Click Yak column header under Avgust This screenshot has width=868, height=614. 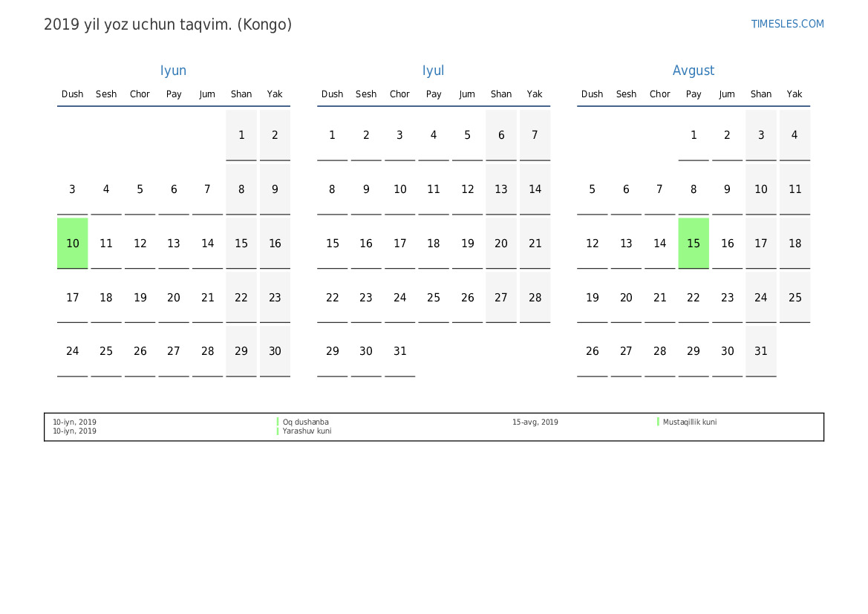click(x=794, y=94)
